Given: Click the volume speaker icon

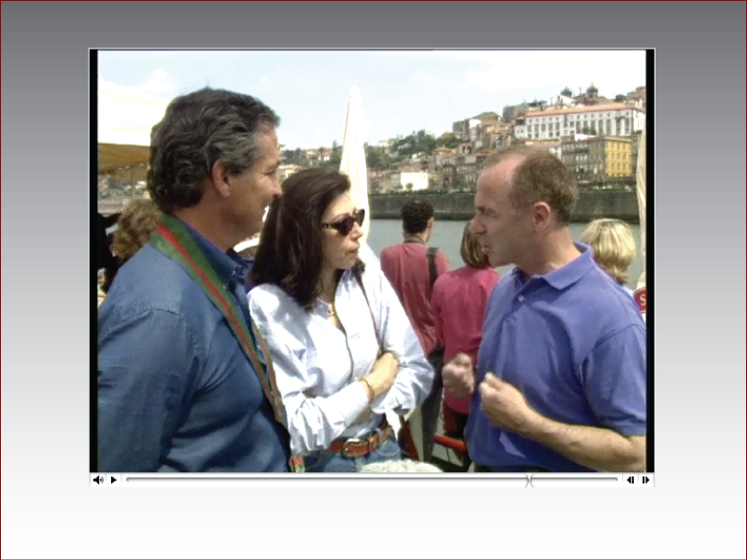Looking at the screenshot, I should pos(98,480).
